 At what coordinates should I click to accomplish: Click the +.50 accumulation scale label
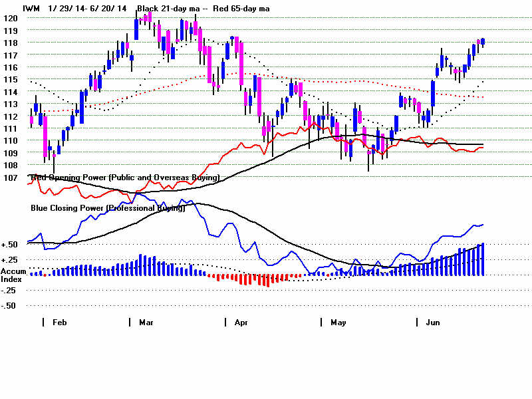(x=9, y=245)
